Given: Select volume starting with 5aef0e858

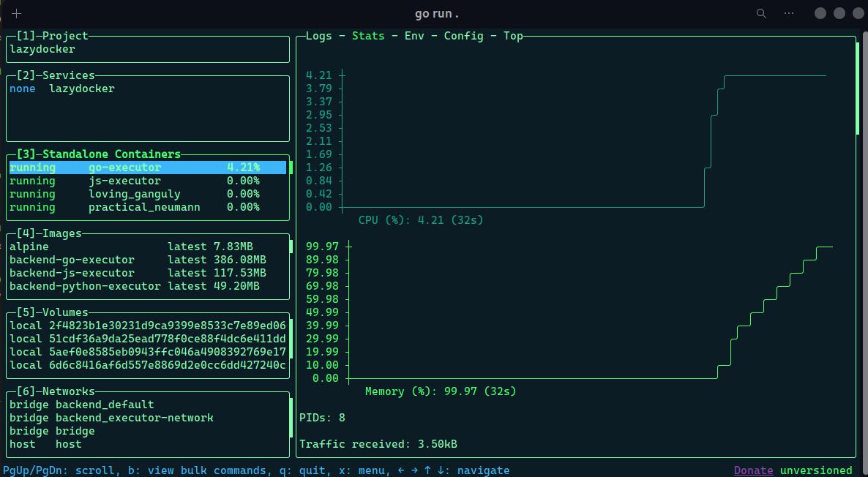Looking at the screenshot, I should coord(148,352).
